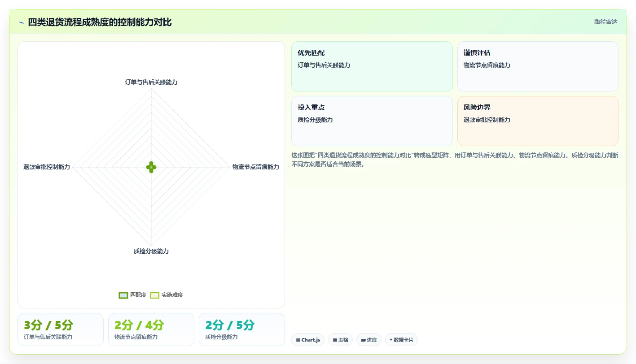Open the 投入重点 matrix card
636x364 pixels.
[x=372, y=121]
